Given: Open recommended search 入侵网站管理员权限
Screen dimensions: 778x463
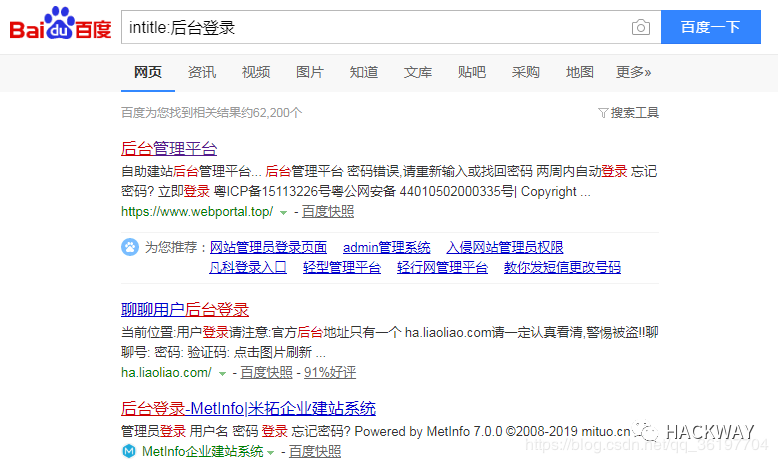Looking at the screenshot, I should (505, 247).
